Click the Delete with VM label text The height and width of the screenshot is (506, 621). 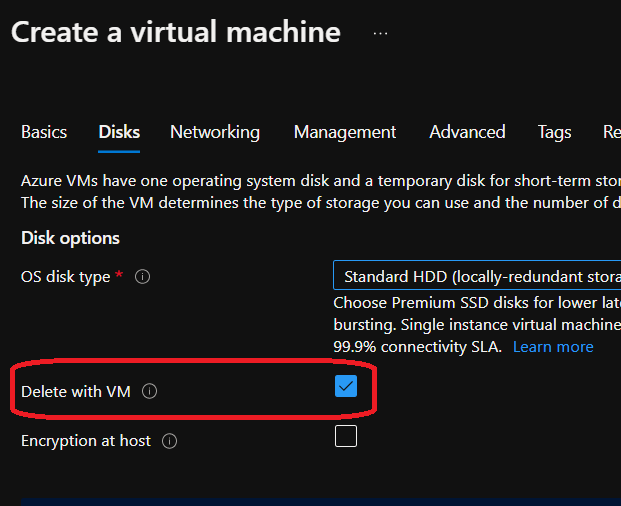[76, 392]
